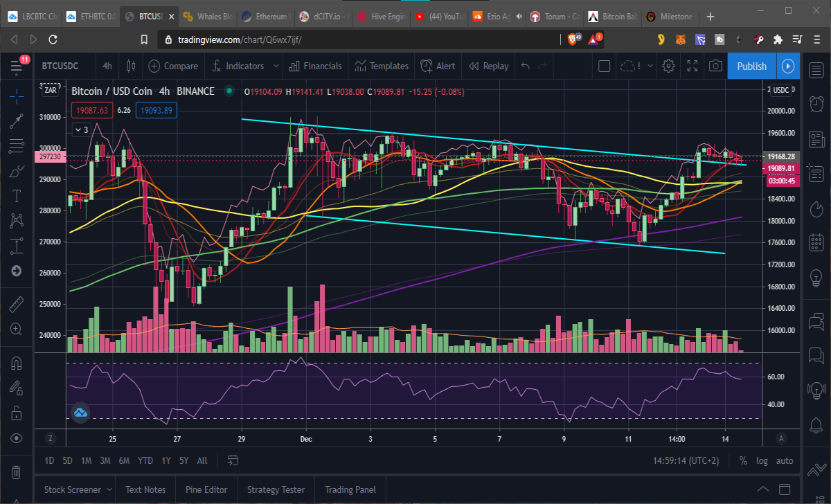Open the chart patterns tool
831x504 pixels.
click(17, 221)
